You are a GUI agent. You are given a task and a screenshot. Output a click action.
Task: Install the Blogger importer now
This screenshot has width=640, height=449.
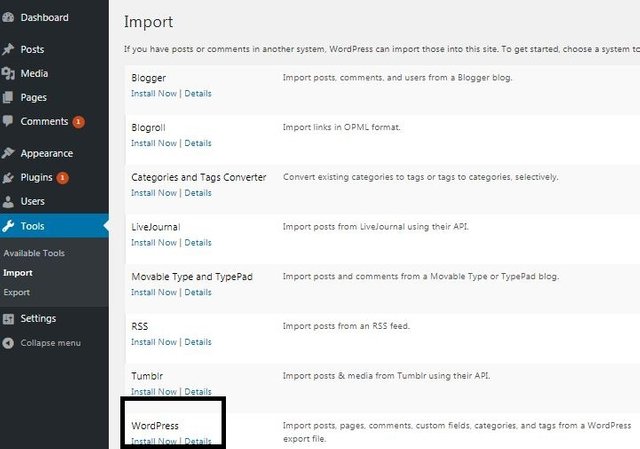click(154, 93)
